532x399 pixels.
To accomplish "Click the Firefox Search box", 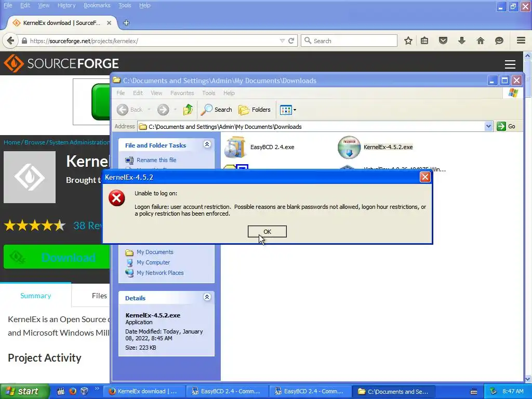I will pyautogui.click(x=349, y=41).
